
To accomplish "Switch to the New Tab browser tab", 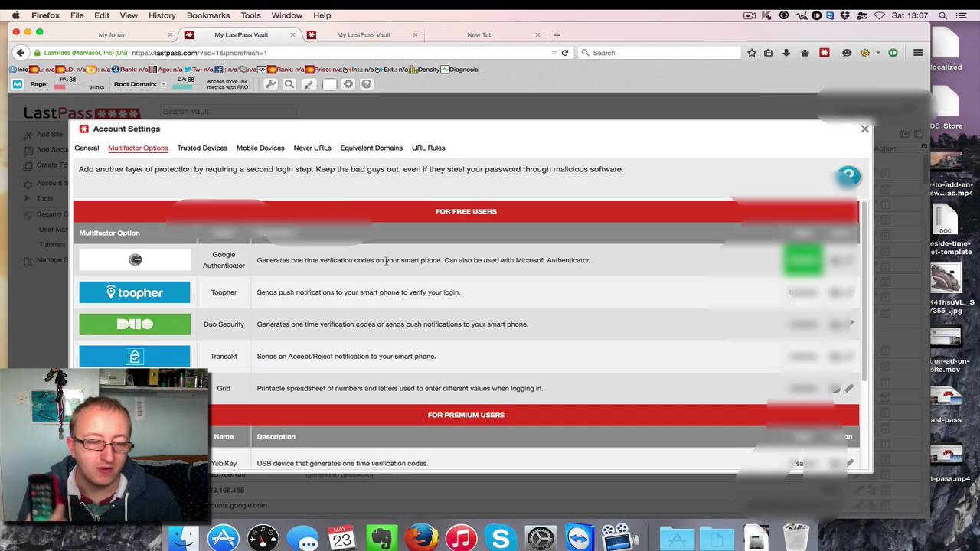I will point(480,34).
